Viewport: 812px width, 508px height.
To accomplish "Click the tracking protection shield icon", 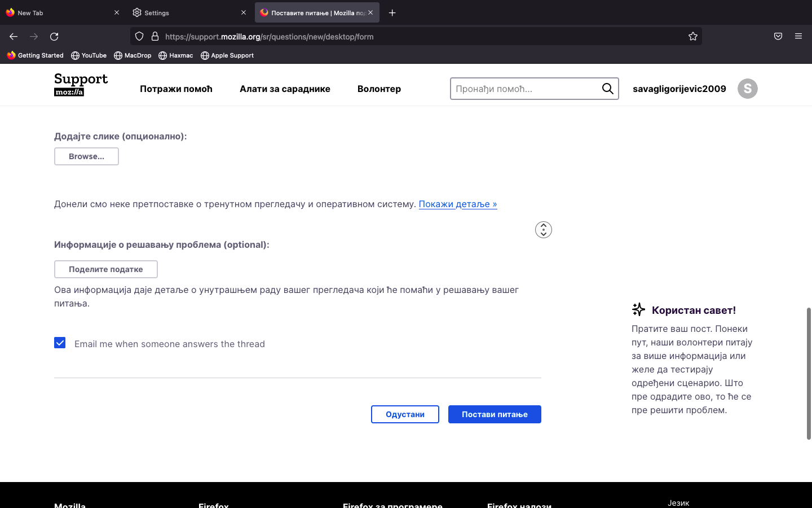I will (x=139, y=37).
